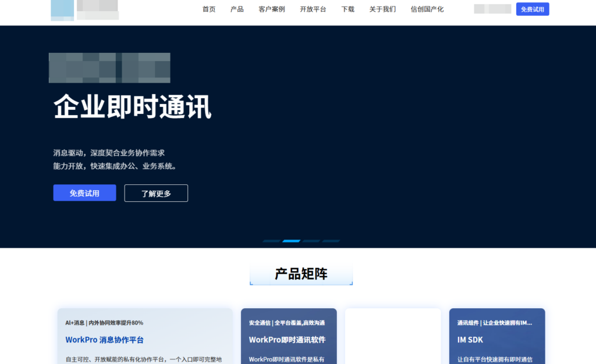
Task: Click the 了解更多 button
Action: pos(155,192)
